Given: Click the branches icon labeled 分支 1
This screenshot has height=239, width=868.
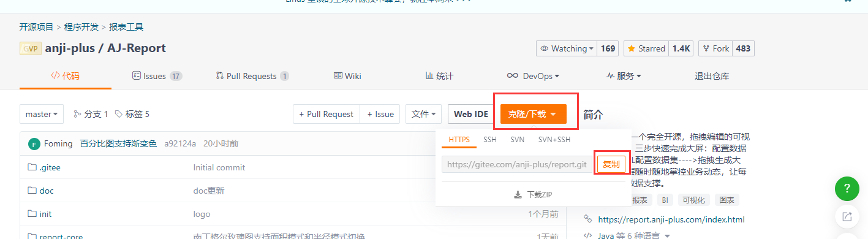Looking at the screenshot, I should click(x=77, y=114).
